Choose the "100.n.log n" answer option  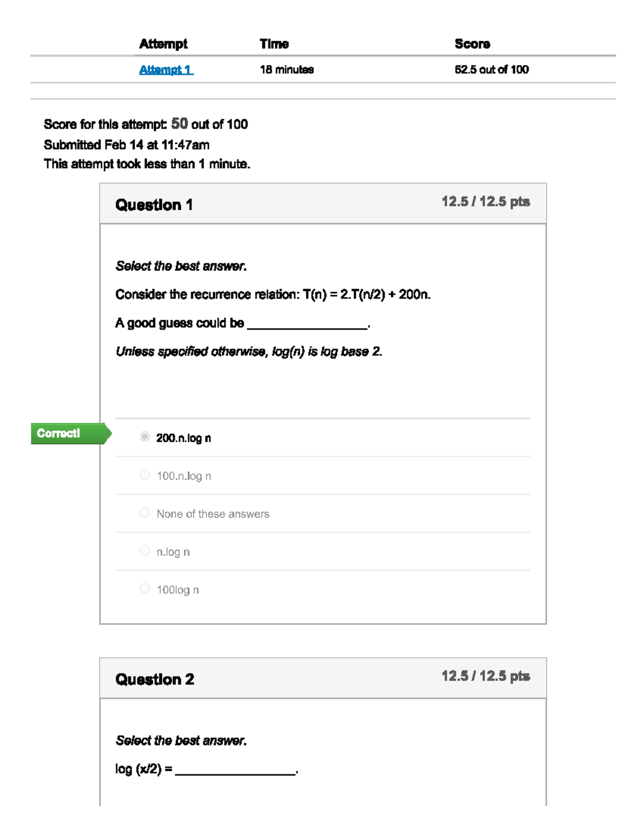point(144,475)
